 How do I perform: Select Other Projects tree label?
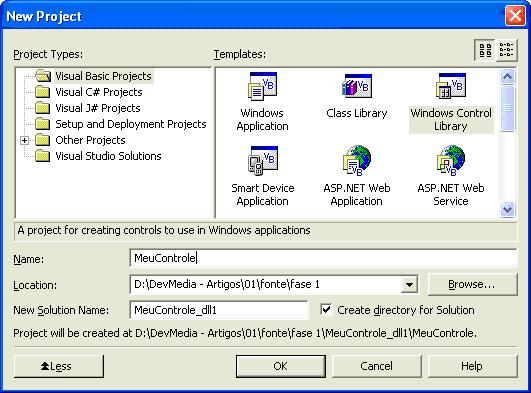click(90, 140)
